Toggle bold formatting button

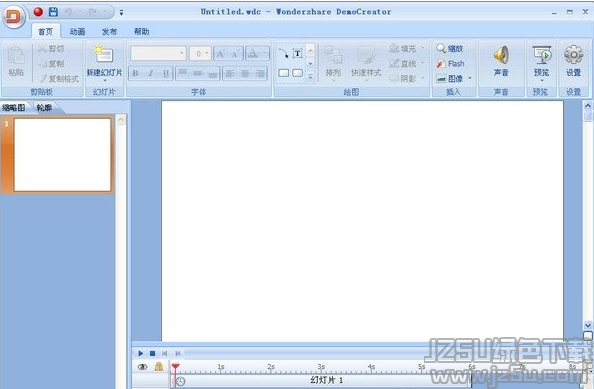click(135, 73)
